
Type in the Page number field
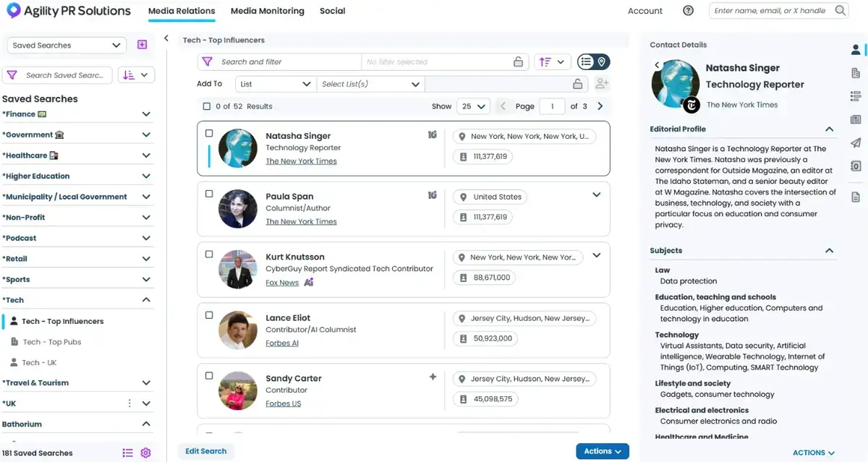point(552,106)
